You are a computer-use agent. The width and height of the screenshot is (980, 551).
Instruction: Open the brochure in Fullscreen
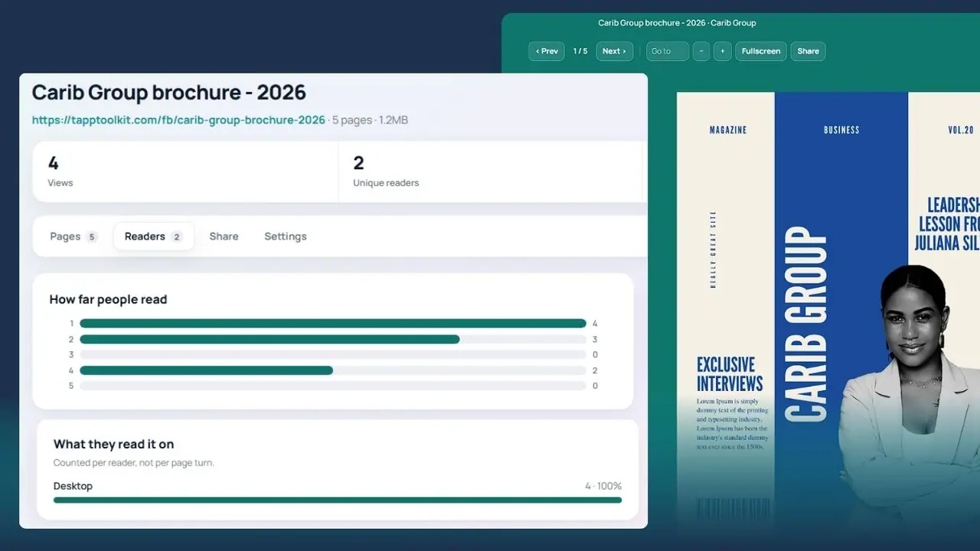pos(761,51)
